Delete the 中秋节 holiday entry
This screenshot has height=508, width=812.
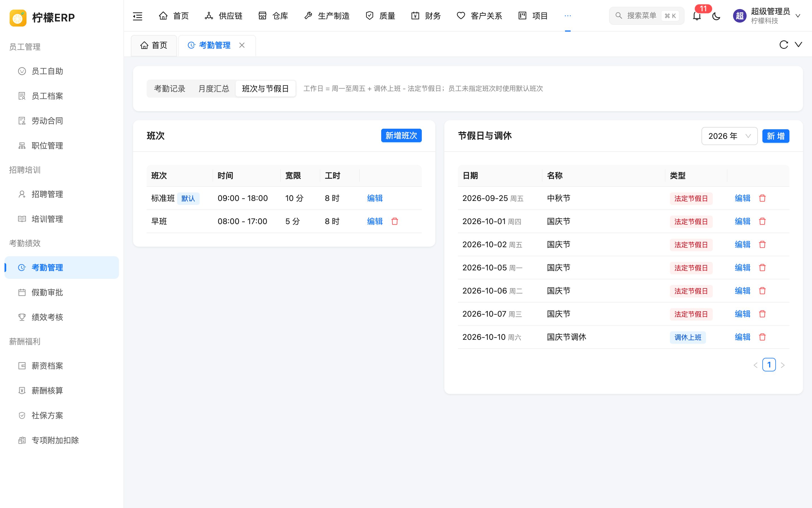tap(762, 198)
